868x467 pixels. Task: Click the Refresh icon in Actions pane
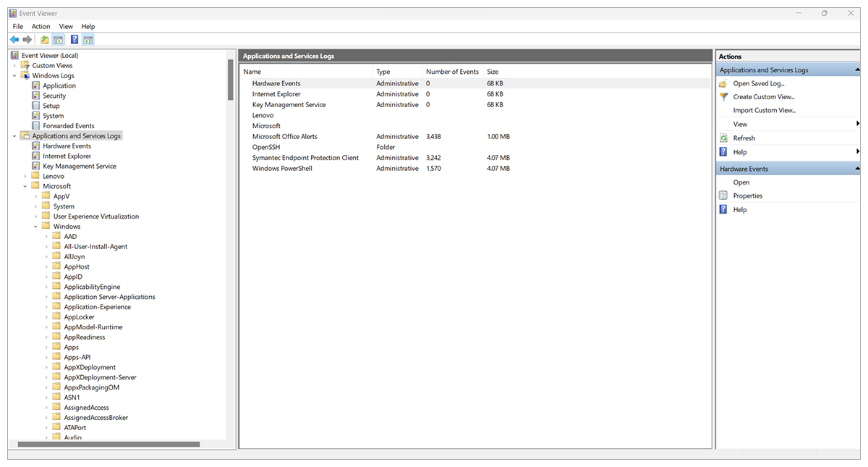tap(722, 138)
